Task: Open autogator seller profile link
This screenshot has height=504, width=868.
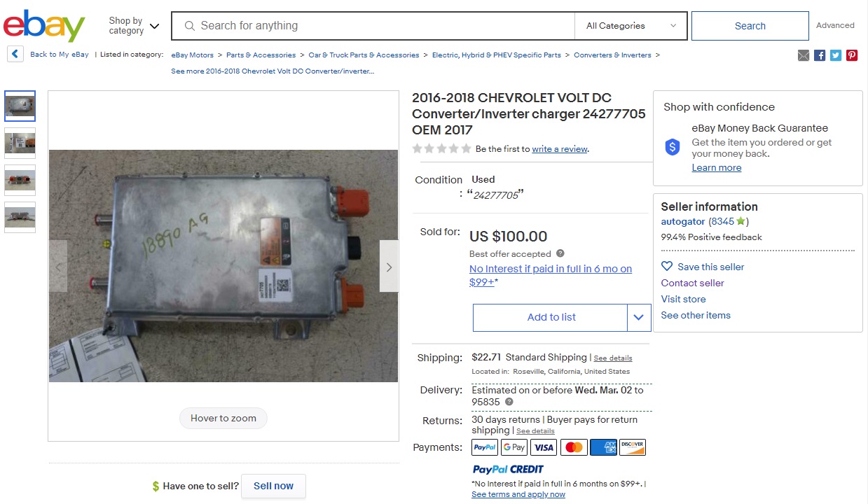Action: tap(683, 221)
